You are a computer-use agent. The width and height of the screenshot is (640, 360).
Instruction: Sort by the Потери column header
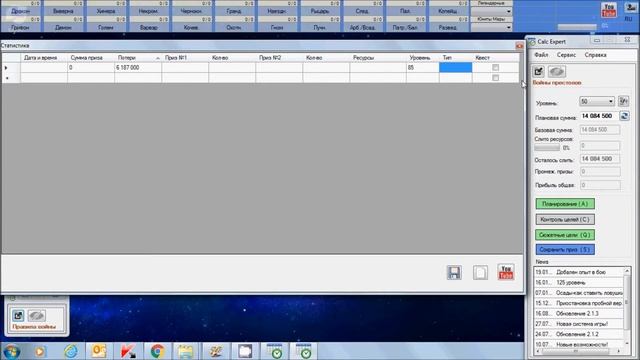[138, 58]
